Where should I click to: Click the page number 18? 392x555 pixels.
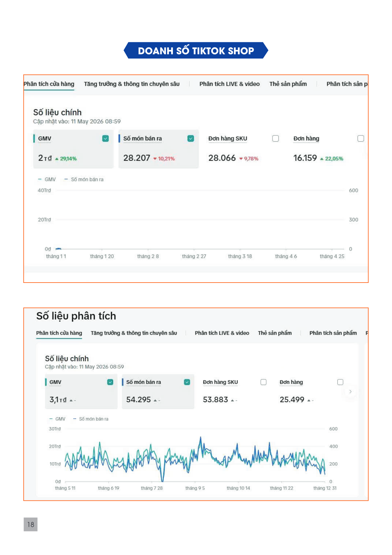tap(31, 525)
